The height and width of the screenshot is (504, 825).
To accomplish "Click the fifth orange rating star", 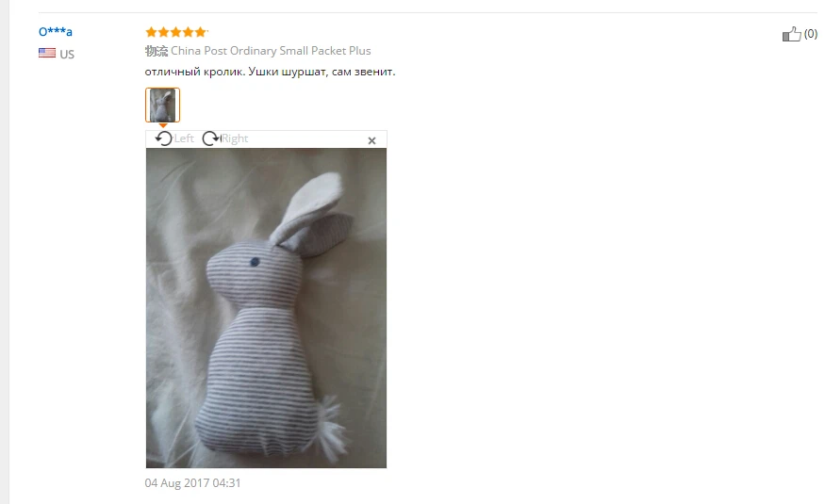I will point(201,32).
